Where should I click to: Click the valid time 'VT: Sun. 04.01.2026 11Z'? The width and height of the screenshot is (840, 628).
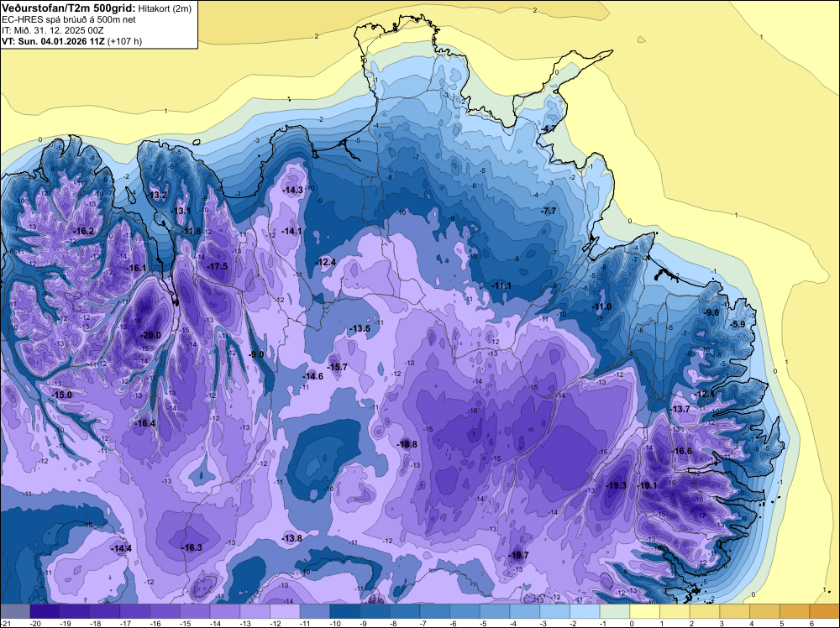[x=54, y=41]
